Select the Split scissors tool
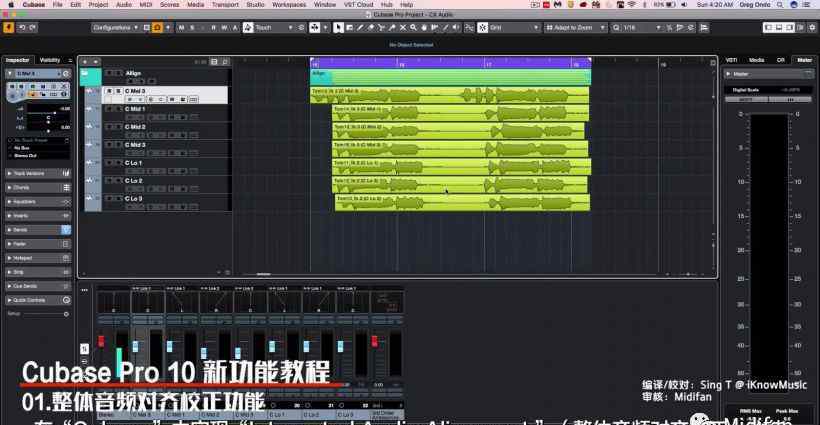 click(x=381, y=27)
